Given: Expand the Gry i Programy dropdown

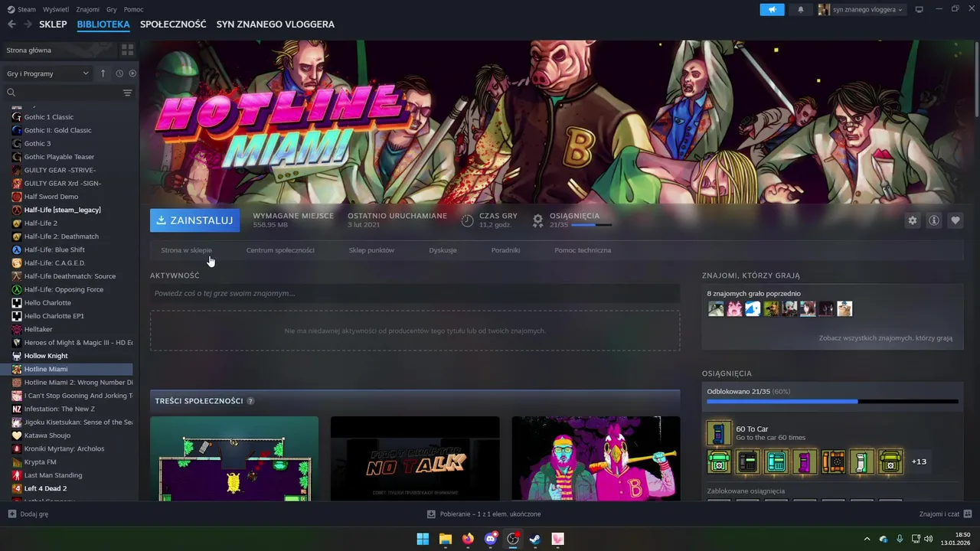Looking at the screenshot, I should click(x=47, y=73).
